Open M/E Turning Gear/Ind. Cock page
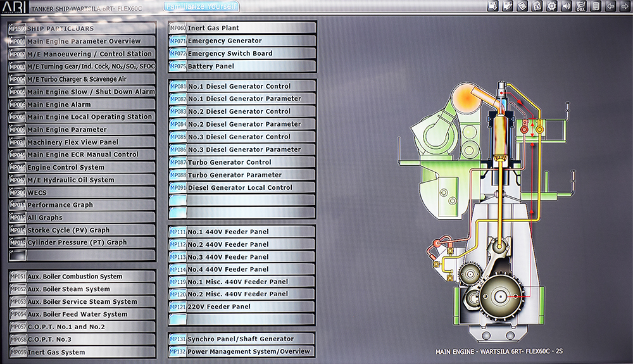 82,66
